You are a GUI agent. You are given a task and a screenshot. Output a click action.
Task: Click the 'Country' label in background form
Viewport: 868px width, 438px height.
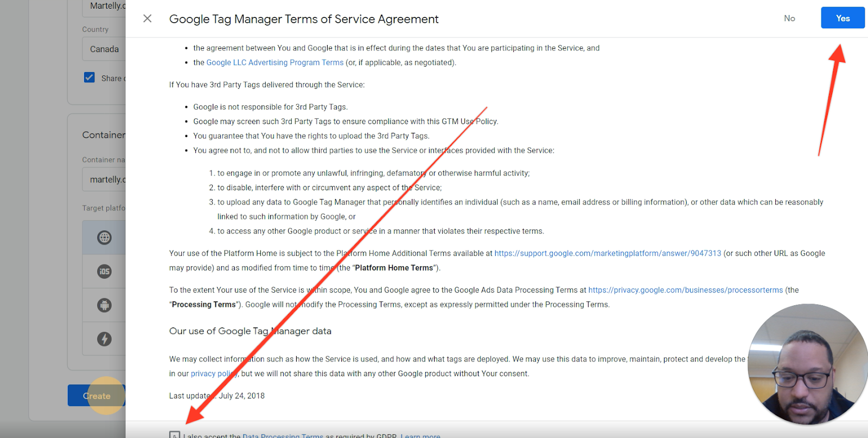[95, 29]
